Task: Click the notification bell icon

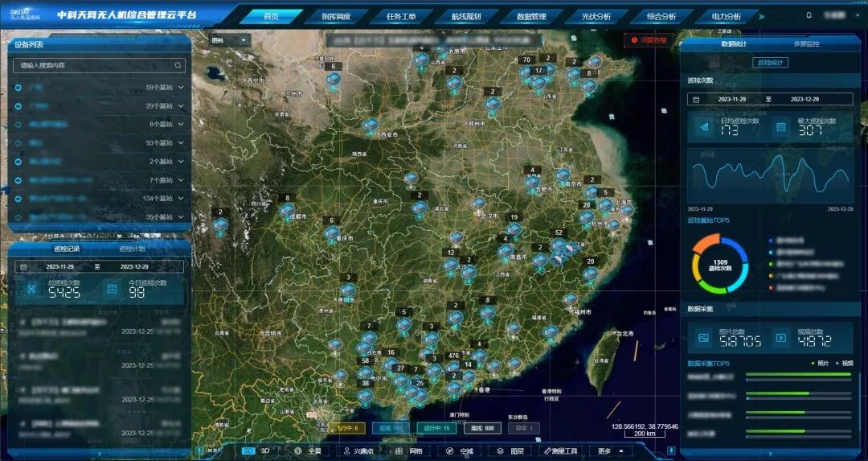Action: (x=809, y=15)
